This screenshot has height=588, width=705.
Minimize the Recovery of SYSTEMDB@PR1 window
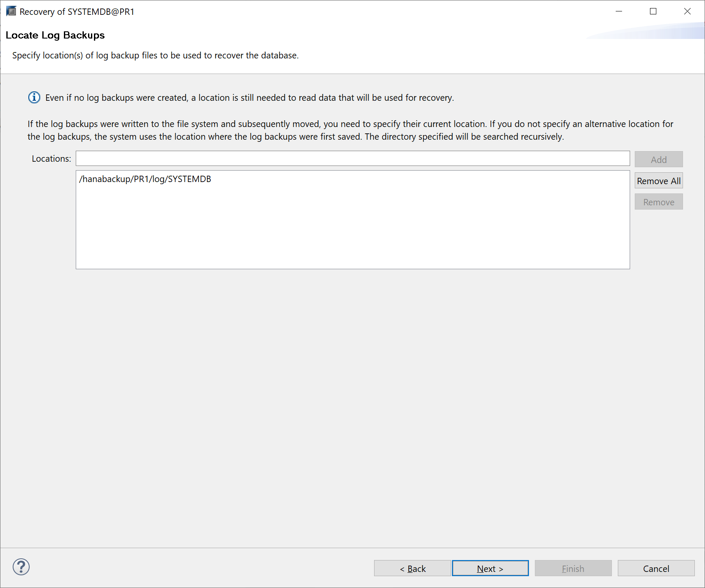point(619,11)
